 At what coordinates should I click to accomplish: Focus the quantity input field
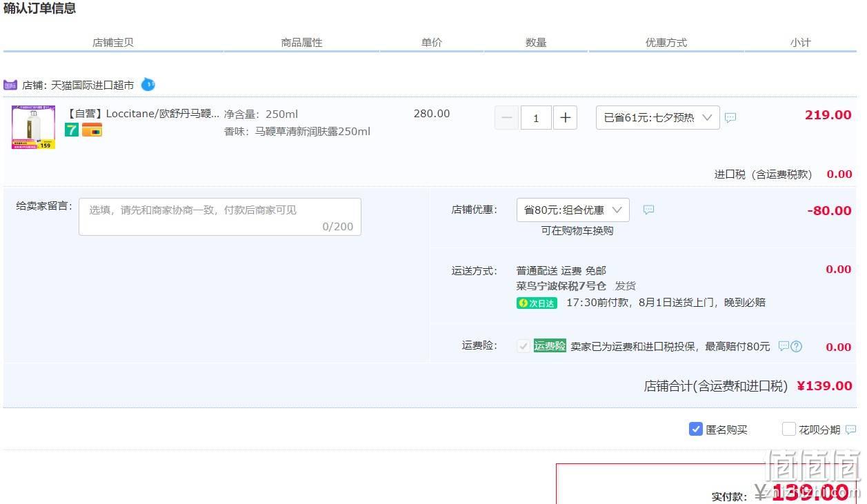[x=536, y=118]
